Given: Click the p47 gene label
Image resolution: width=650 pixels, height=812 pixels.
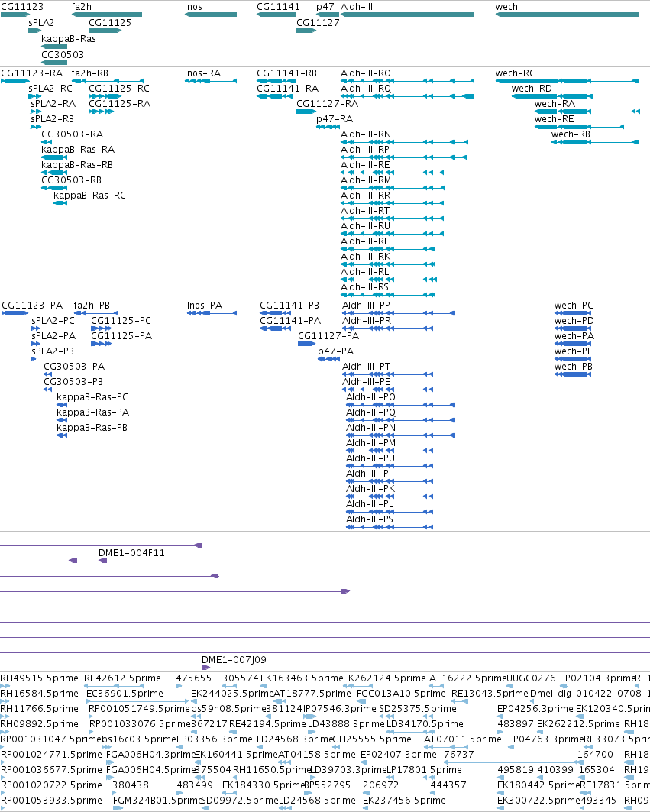Looking at the screenshot, I should [x=325, y=7].
